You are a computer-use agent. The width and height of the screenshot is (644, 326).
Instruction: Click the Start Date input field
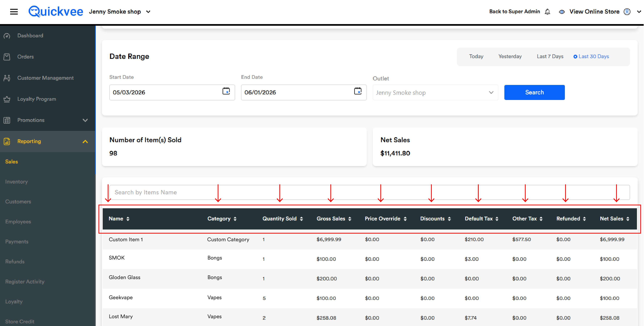172,93
